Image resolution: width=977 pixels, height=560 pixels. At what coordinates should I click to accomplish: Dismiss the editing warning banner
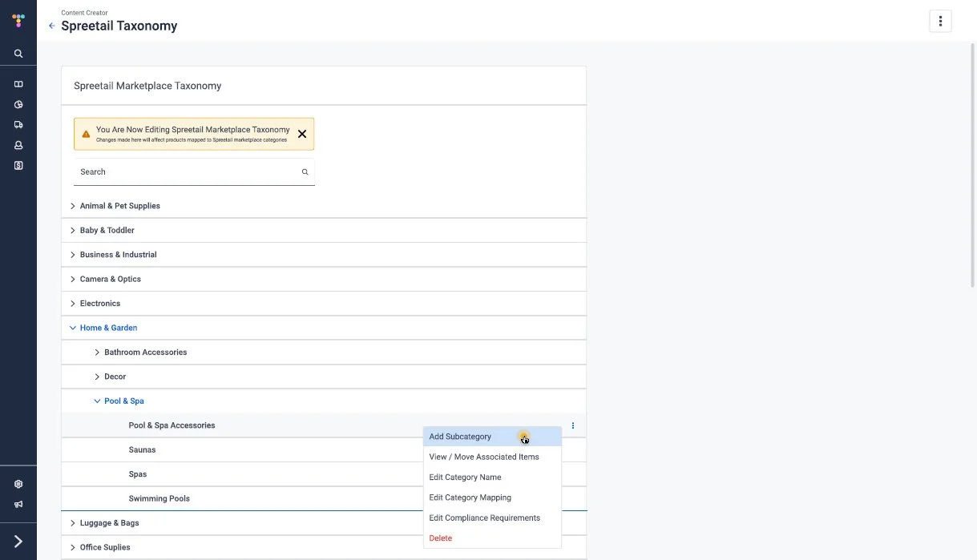[x=302, y=134]
